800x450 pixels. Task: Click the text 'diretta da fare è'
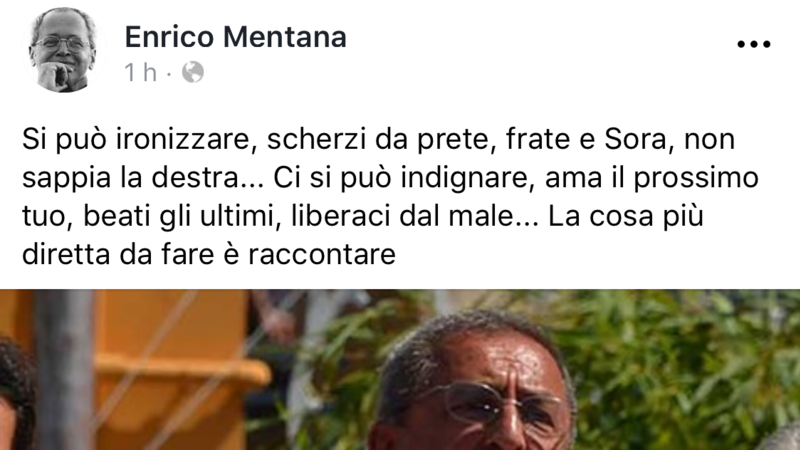(131, 255)
